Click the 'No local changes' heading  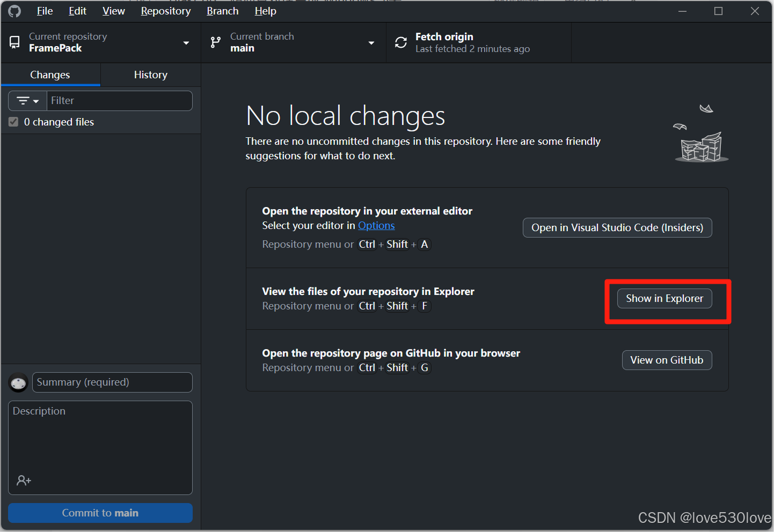pyautogui.click(x=346, y=115)
